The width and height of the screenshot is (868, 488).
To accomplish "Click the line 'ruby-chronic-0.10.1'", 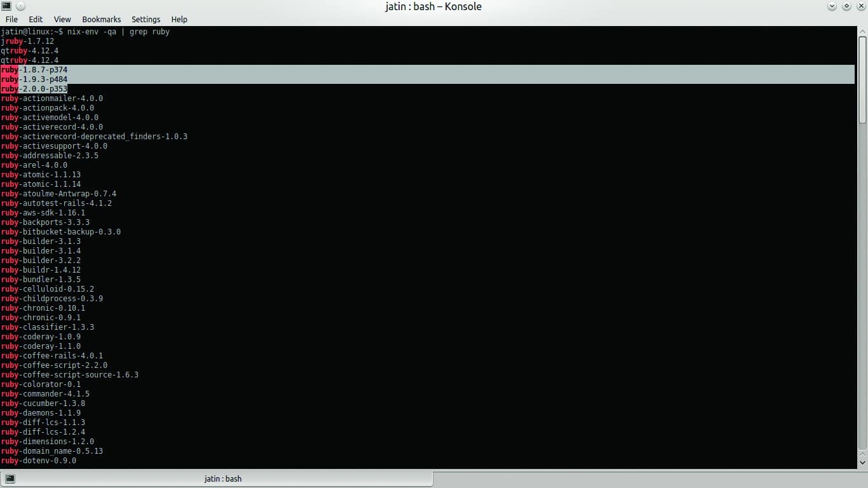I will (43, 308).
